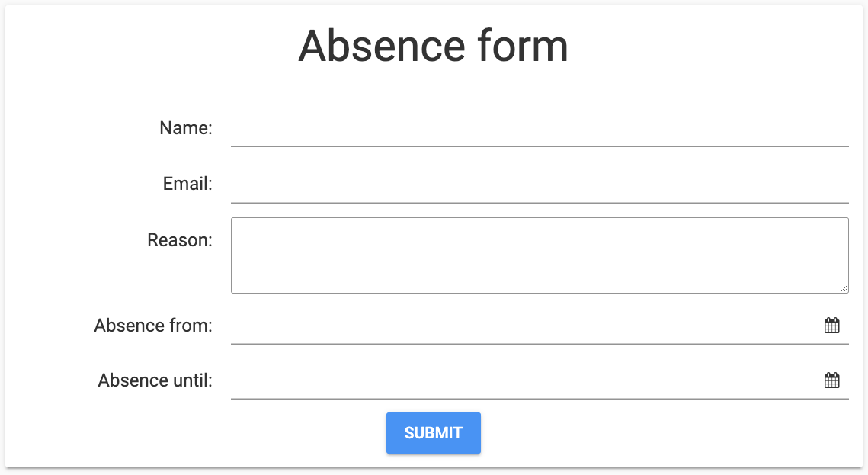Click the Absence form title

click(434, 46)
